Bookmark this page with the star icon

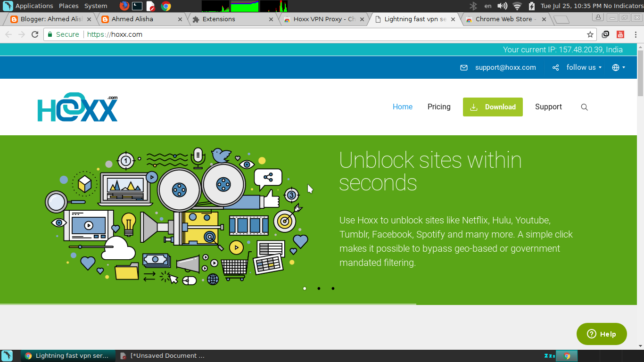(x=590, y=34)
